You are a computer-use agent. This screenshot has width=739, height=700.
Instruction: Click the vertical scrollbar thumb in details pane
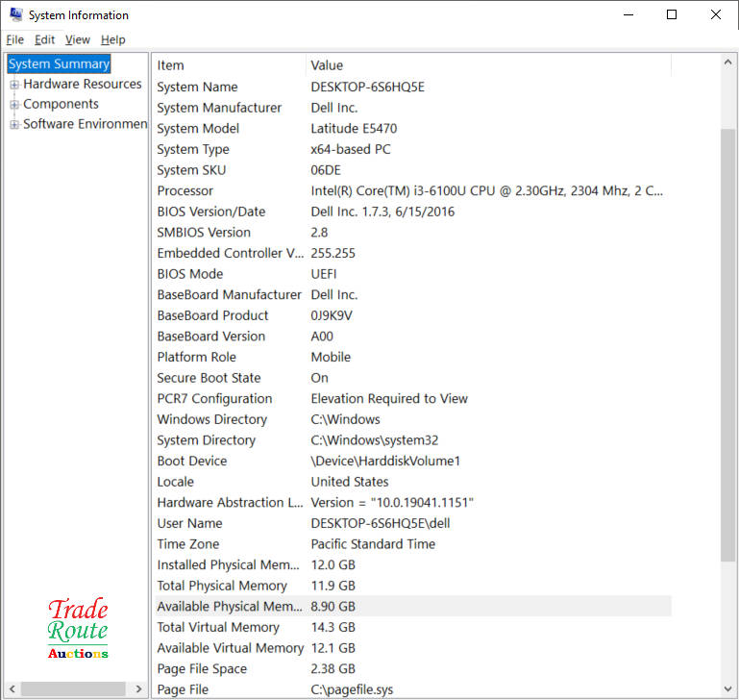[x=727, y=341]
